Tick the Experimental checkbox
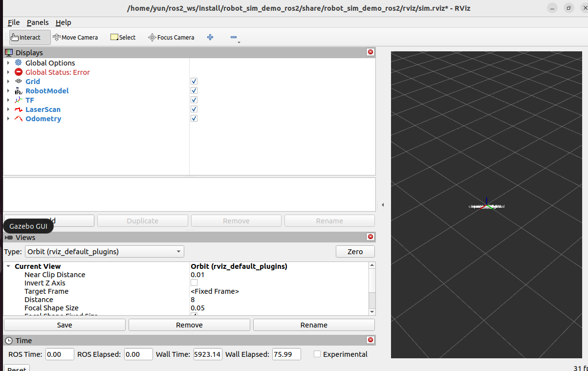The height and width of the screenshot is (371, 588). (x=317, y=354)
